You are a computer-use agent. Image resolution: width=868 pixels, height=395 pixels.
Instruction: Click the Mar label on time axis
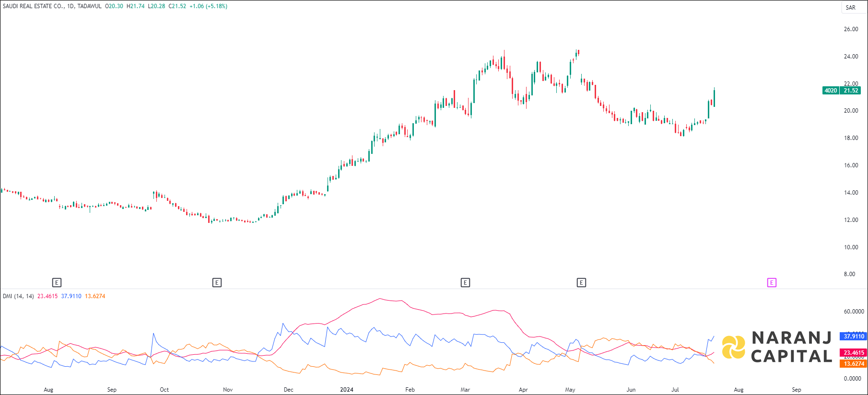tap(465, 390)
